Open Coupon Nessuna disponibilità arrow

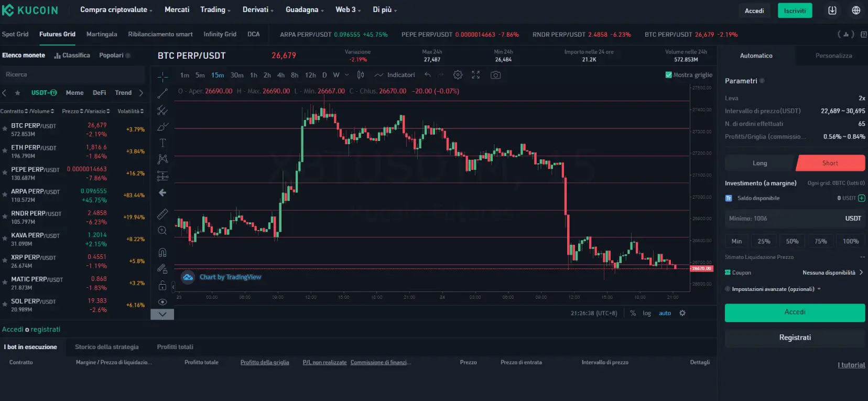861,273
